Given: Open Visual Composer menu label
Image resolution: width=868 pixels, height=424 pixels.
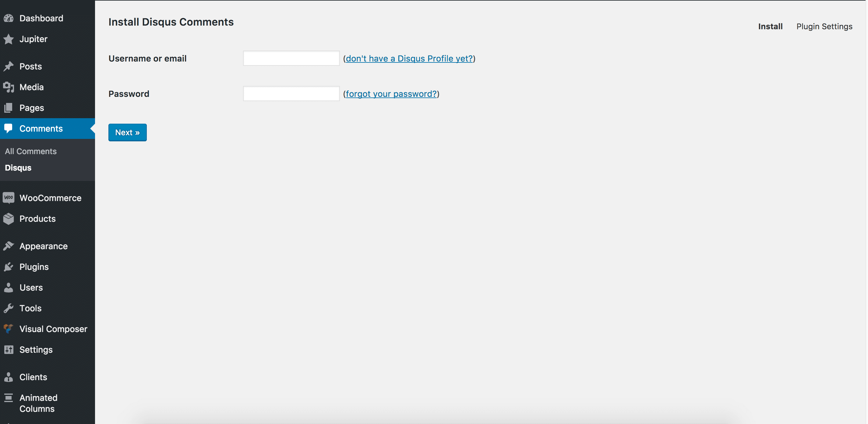Looking at the screenshot, I should 53,329.
